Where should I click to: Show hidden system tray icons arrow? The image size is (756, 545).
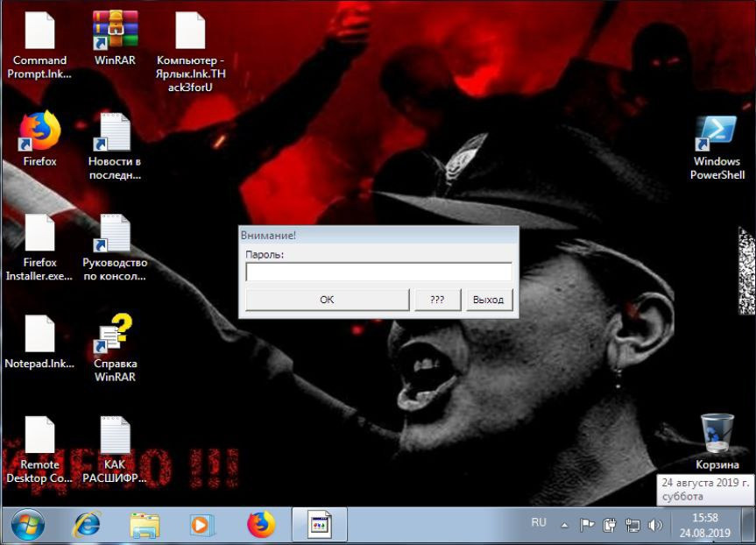[x=564, y=526]
